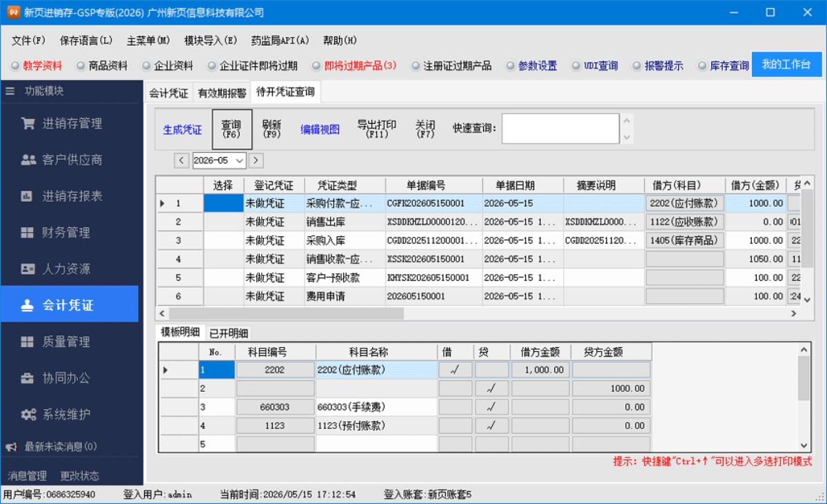Open 帮助(H) menu
The height and width of the screenshot is (504, 827).
(x=340, y=41)
